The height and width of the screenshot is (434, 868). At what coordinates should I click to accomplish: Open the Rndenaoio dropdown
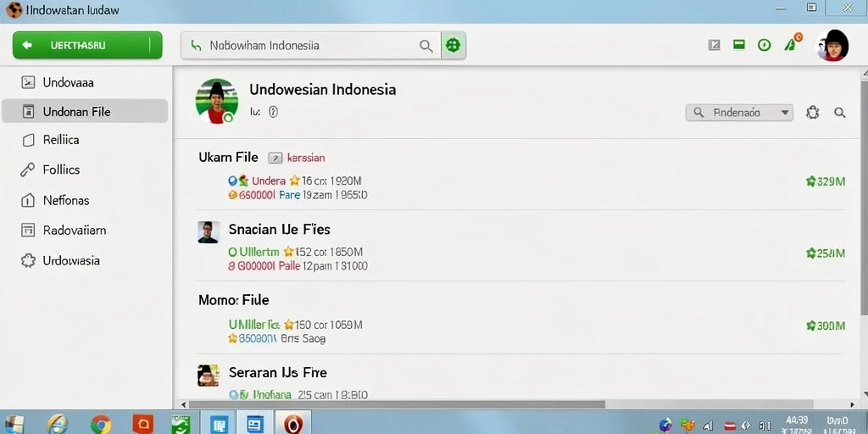[x=739, y=113]
